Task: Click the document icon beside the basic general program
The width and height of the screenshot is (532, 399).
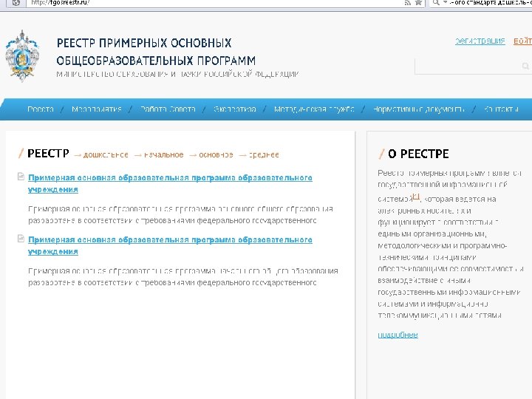Action: pyautogui.click(x=21, y=177)
